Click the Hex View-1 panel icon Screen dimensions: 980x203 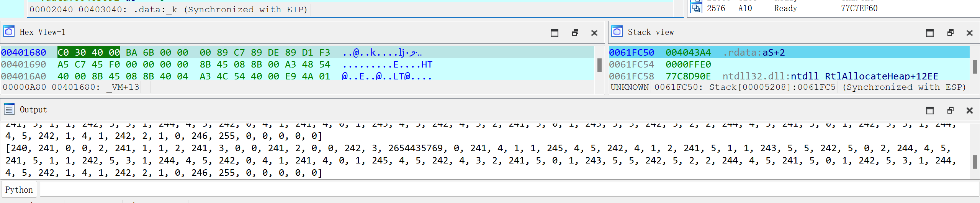pyautogui.click(x=9, y=32)
